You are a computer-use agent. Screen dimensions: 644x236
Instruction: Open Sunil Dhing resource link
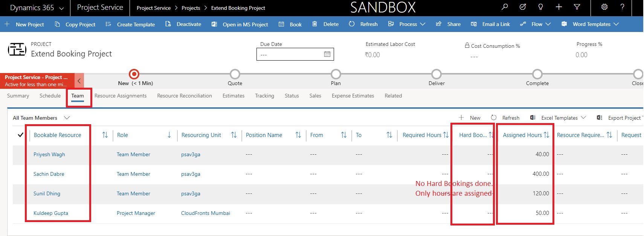[x=47, y=193]
